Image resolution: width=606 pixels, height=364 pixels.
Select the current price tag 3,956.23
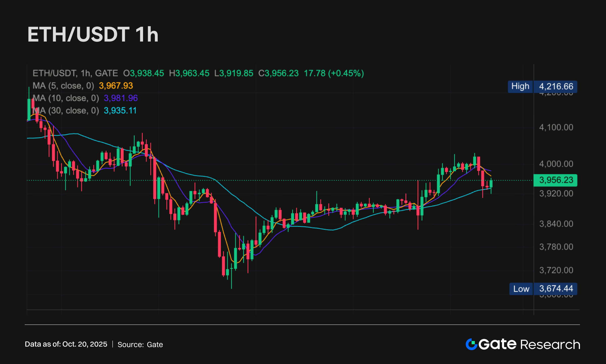pos(556,180)
